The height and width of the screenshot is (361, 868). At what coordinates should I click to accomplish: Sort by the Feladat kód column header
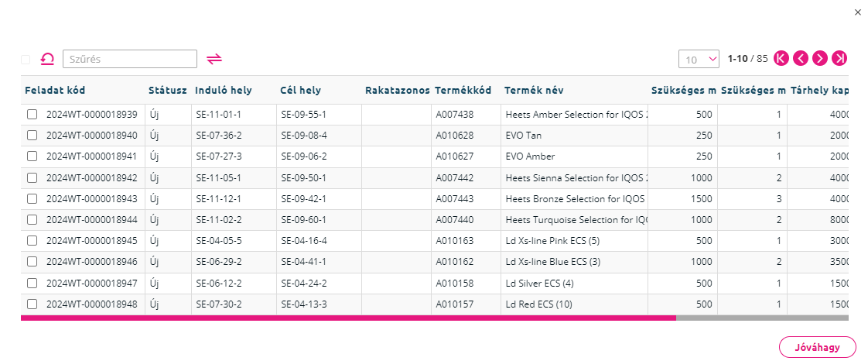(x=56, y=91)
